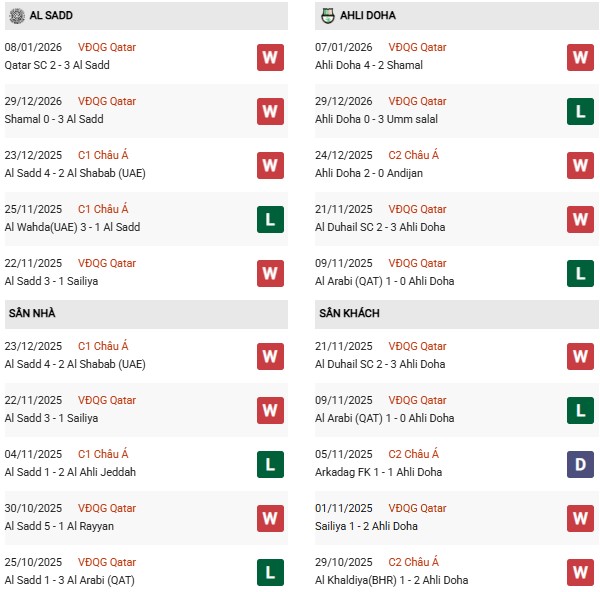Click the Ahli Doha club crest
Image resolution: width=600 pixels, height=592 pixels.
(326, 16)
